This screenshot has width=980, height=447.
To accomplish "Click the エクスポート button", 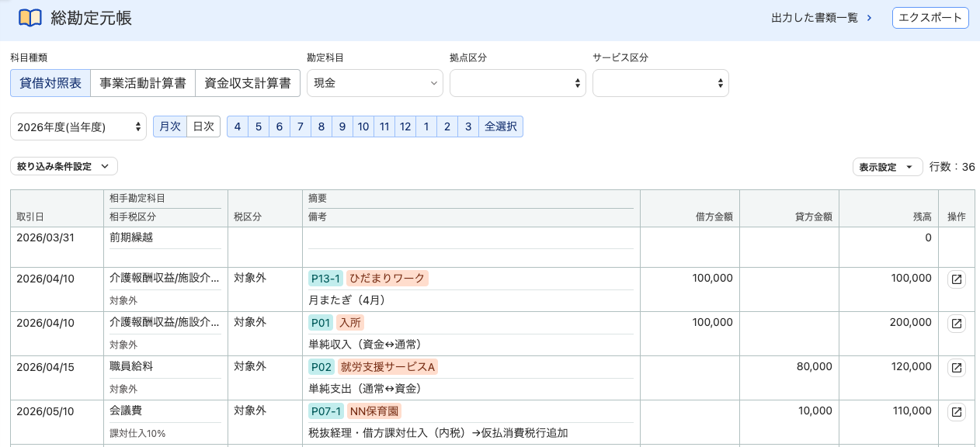I will (x=930, y=18).
